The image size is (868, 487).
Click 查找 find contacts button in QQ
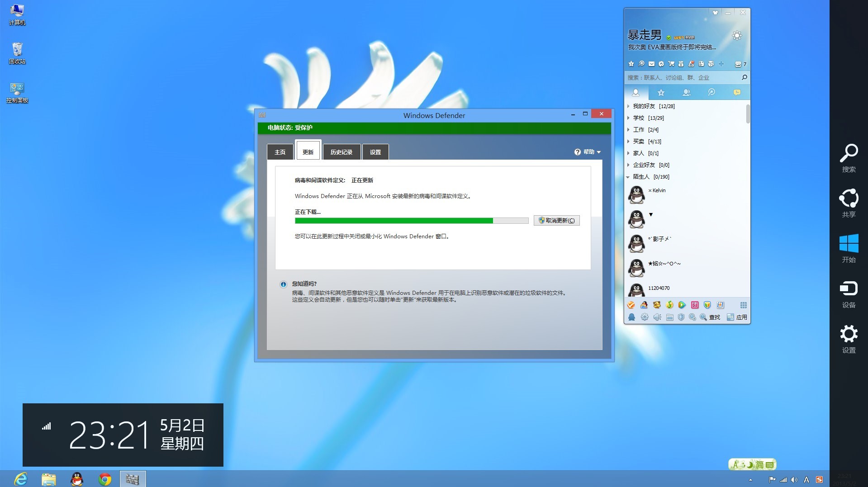710,317
